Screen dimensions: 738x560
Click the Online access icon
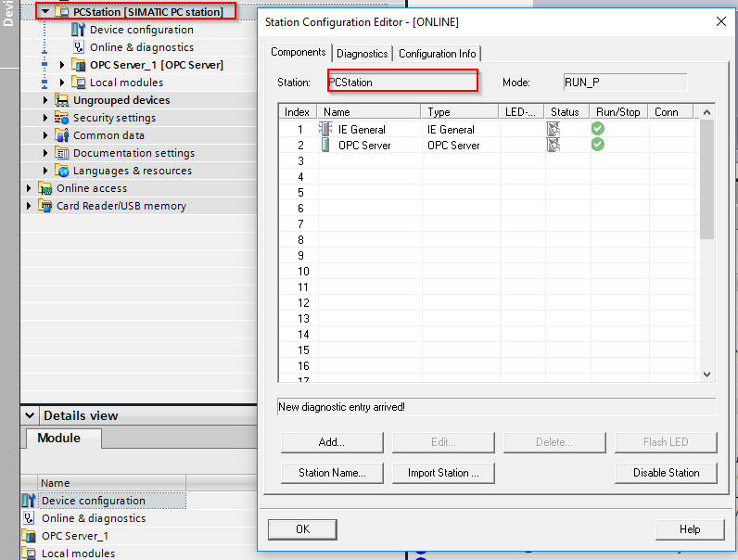point(45,188)
